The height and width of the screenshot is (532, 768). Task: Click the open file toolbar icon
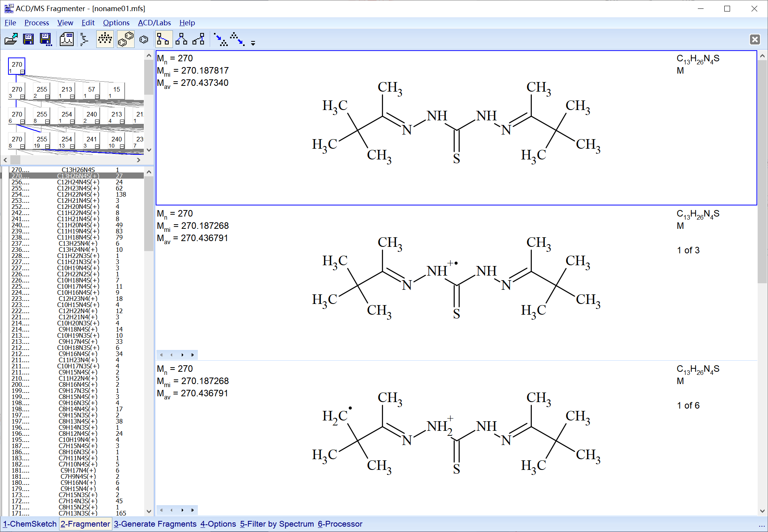(11, 39)
